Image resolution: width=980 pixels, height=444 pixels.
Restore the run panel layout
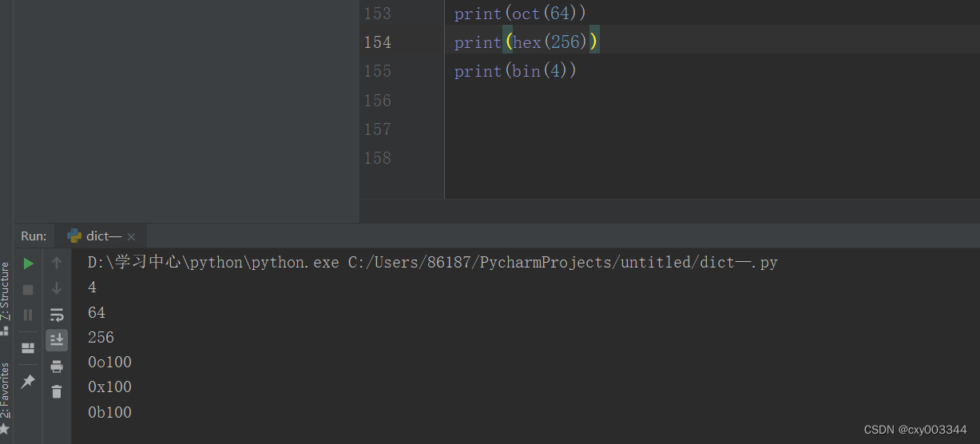point(28,348)
